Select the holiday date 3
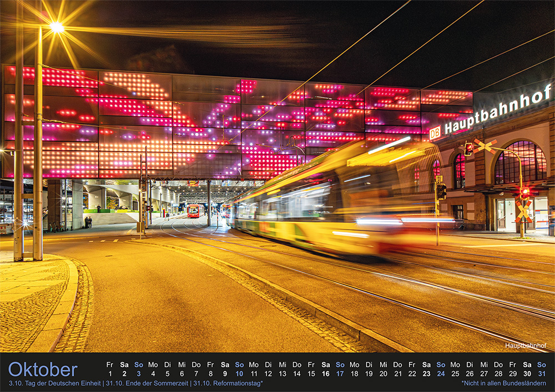This screenshot has height=392, width=555. [139, 374]
